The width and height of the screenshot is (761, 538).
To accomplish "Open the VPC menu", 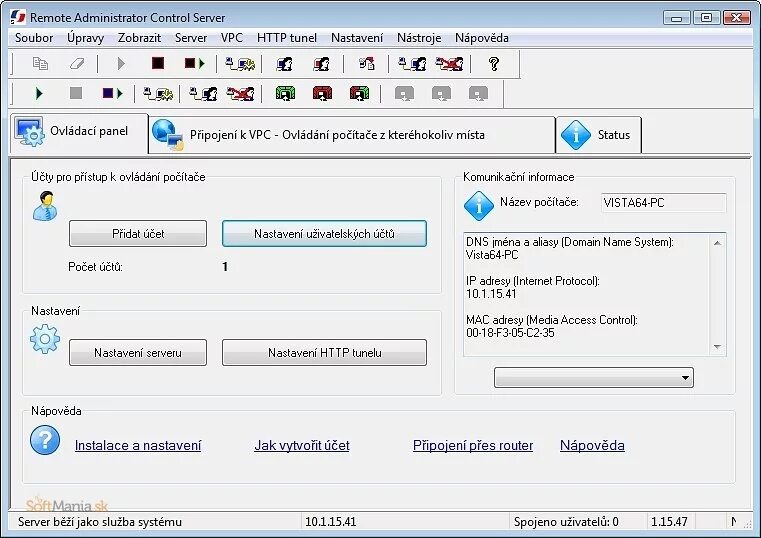I will click(232, 38).
